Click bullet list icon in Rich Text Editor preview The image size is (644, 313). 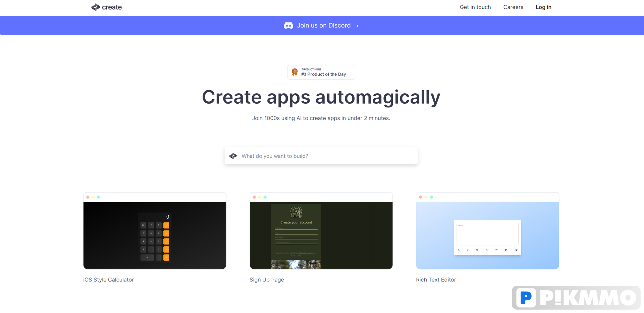pos(496,250)
